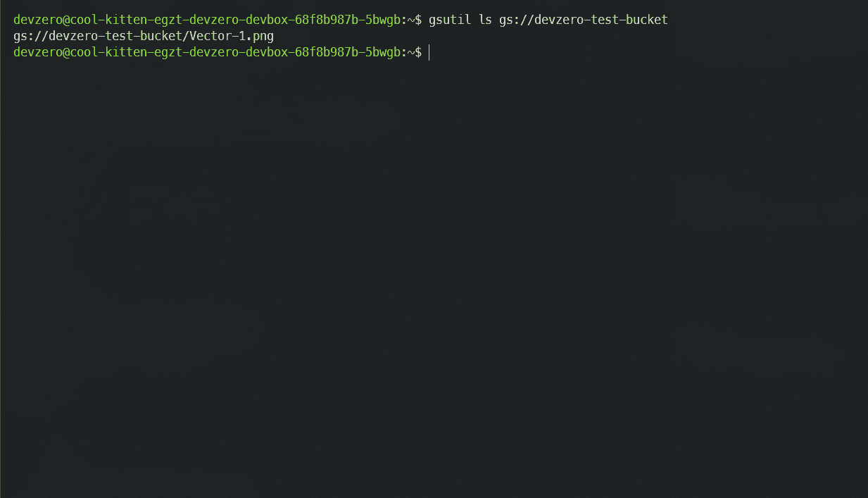Click the ".png" extension in the output
The width and height of the screenshot is (868, 498).
(260, 36)
